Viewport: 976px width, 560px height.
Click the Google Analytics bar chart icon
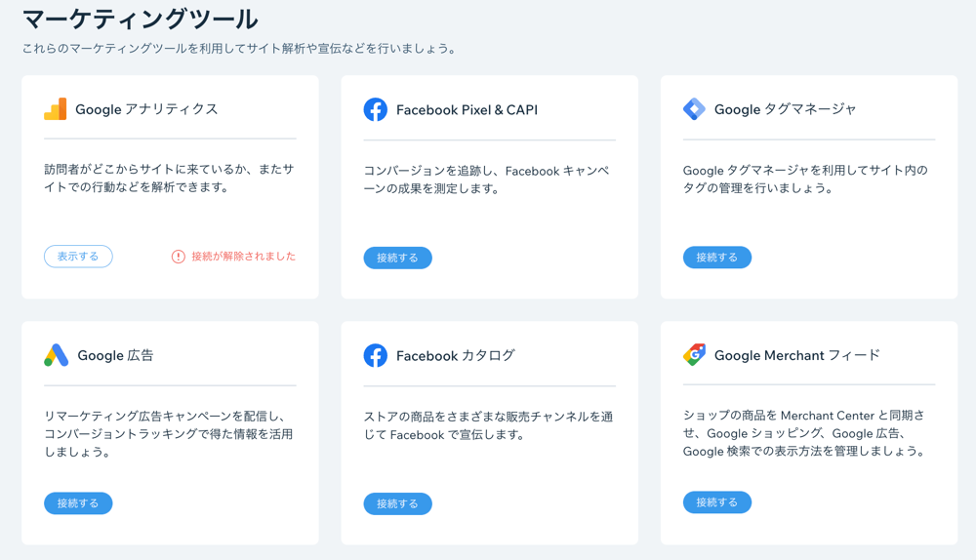pyautogui.click(x=56, y=109)
